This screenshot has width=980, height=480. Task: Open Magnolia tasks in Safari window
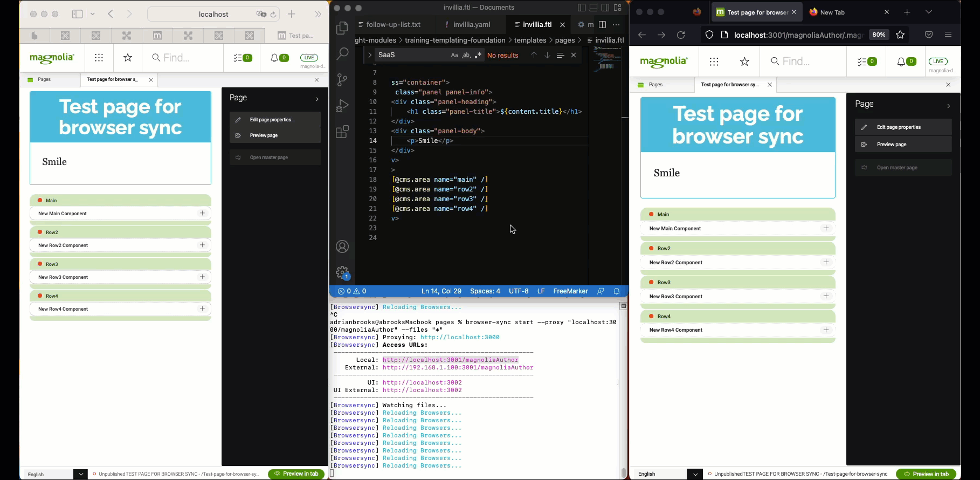coord(243,58)
